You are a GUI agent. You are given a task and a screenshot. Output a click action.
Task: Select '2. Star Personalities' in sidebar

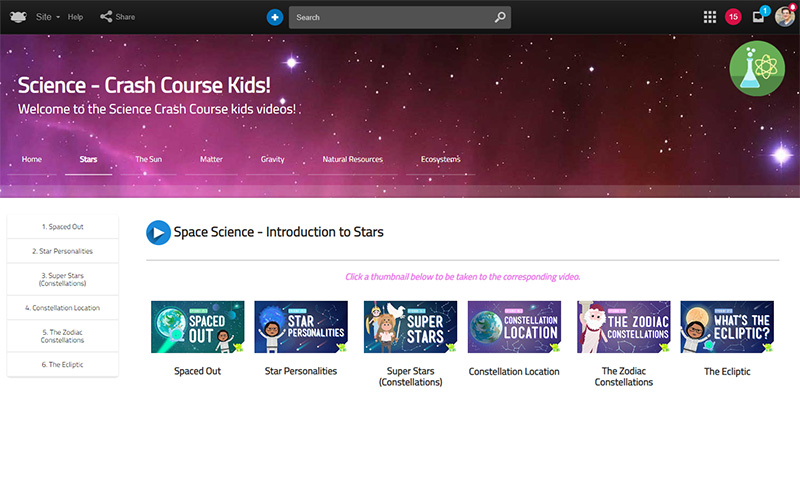click(x=63, y=252)
